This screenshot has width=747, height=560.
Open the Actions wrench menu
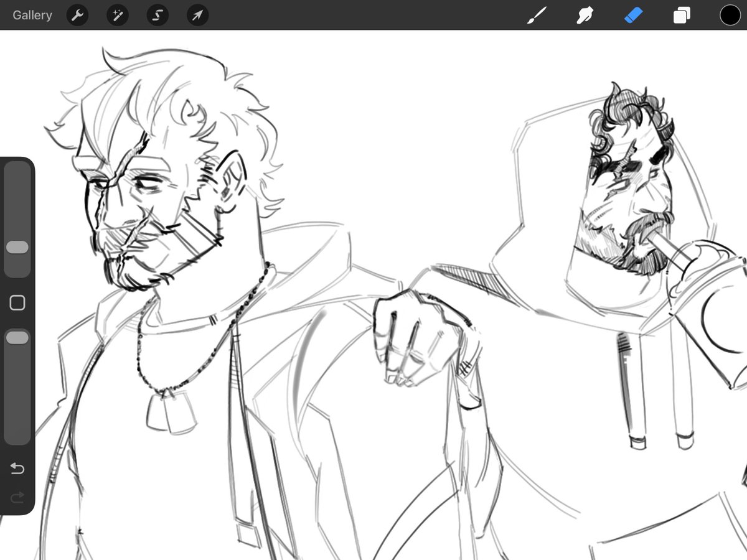77,15
